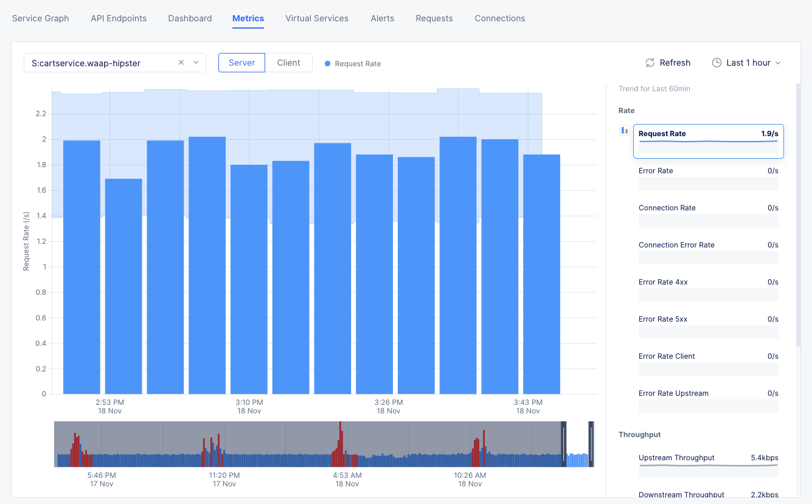This screenshot has width=812, height=504.
Task: Click the bar chart icon beside Request Rate
Action: tap(624, 129)
